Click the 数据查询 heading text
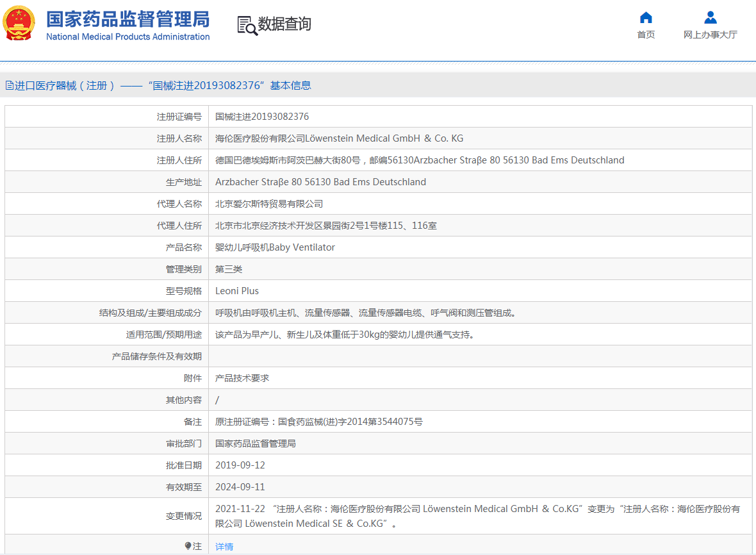756x555 pixels. pyautogui.click(x=284, y=24)
